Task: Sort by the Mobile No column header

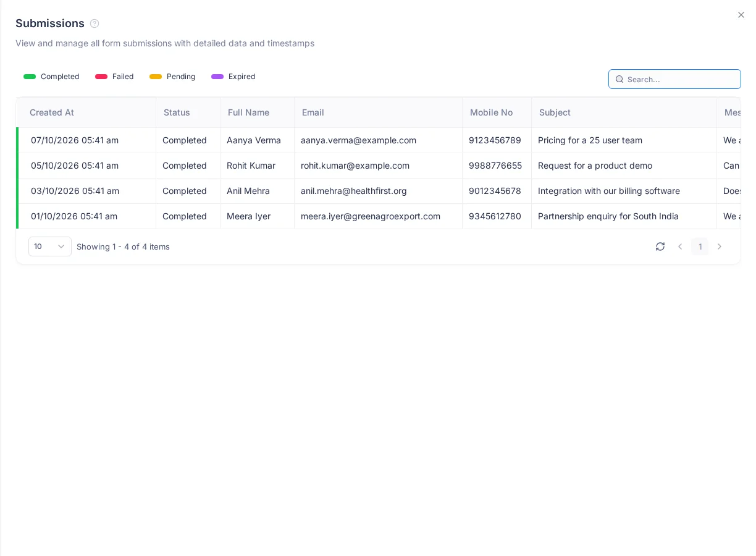Action: [x=497, y=112]
